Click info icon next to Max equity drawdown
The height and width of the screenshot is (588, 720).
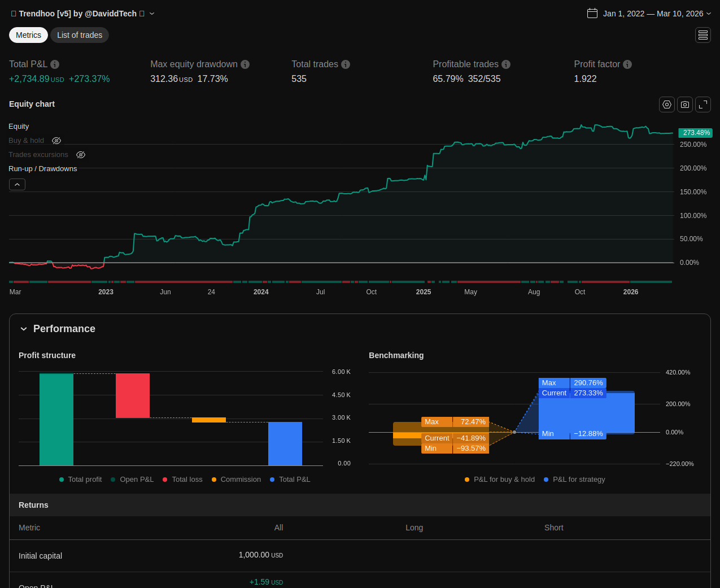tap(245, 64)
